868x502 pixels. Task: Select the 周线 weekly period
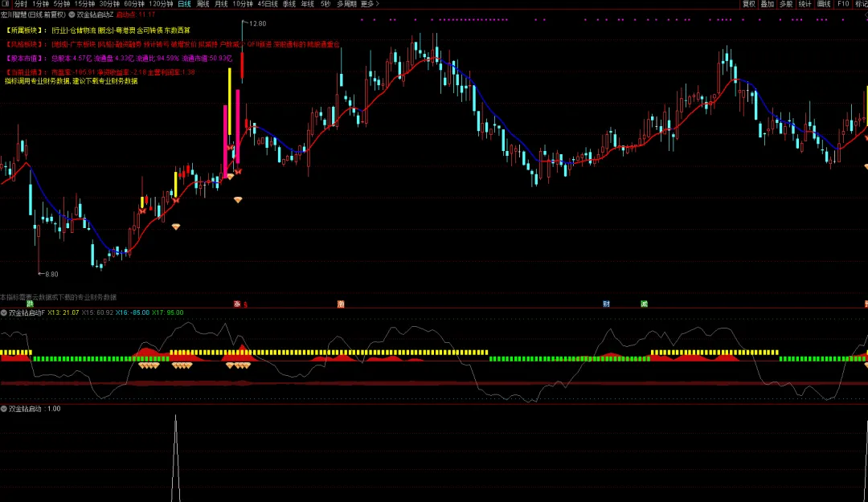203,4
